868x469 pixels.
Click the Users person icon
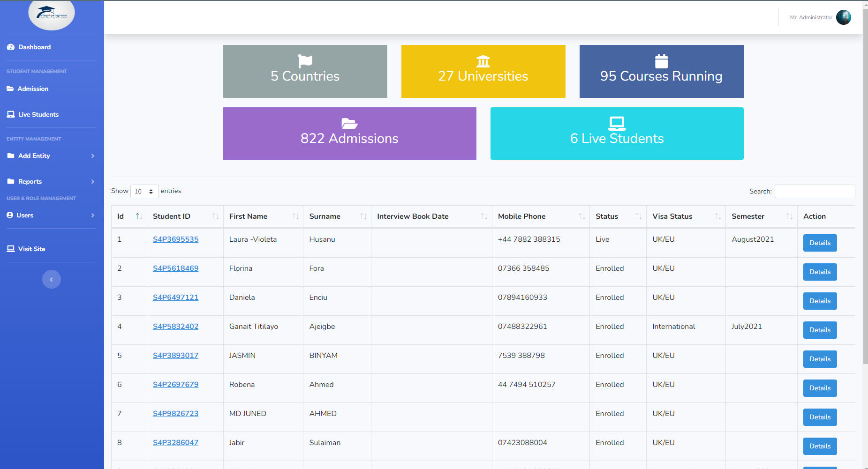10,215
